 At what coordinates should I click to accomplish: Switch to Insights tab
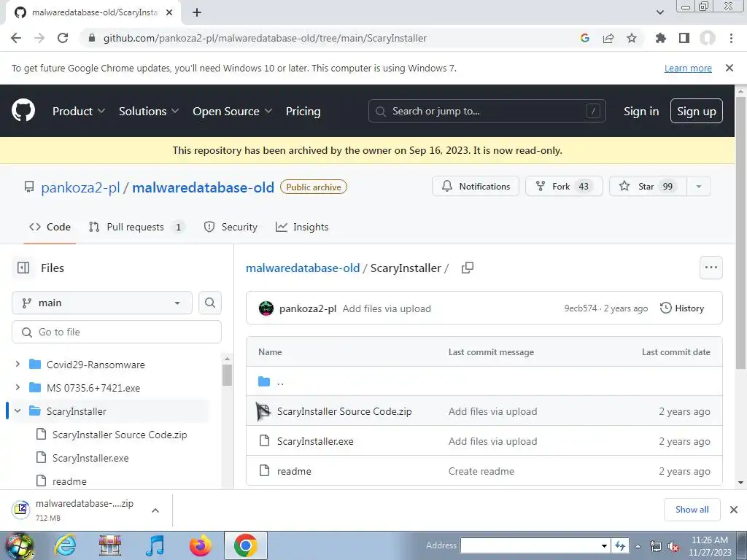coord(302,227)
